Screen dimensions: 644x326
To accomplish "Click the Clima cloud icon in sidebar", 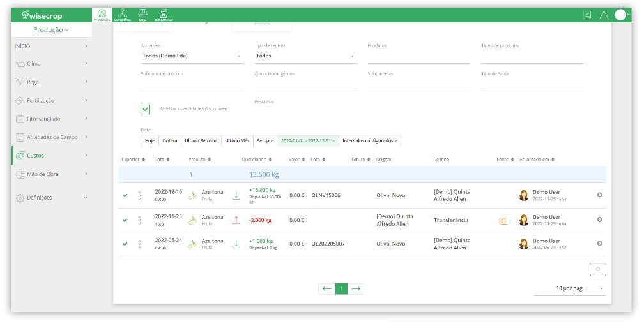I will [x=20, y=64].
